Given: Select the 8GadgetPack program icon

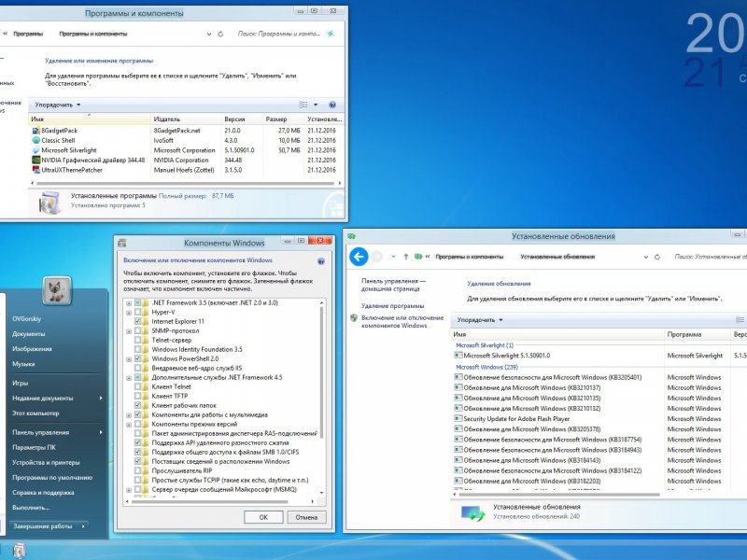Looking at the screenshot, I should coord(35,131).
